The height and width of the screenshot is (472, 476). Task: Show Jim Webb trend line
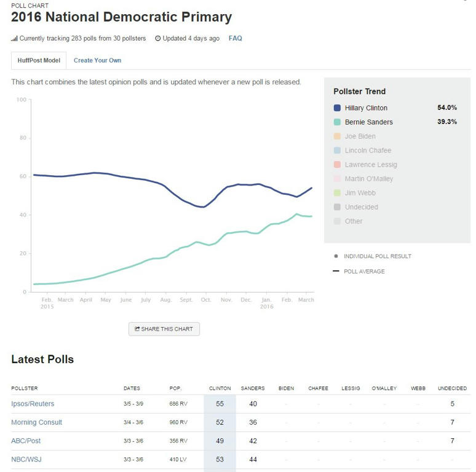pyautogui.click(x=361, y=193)
